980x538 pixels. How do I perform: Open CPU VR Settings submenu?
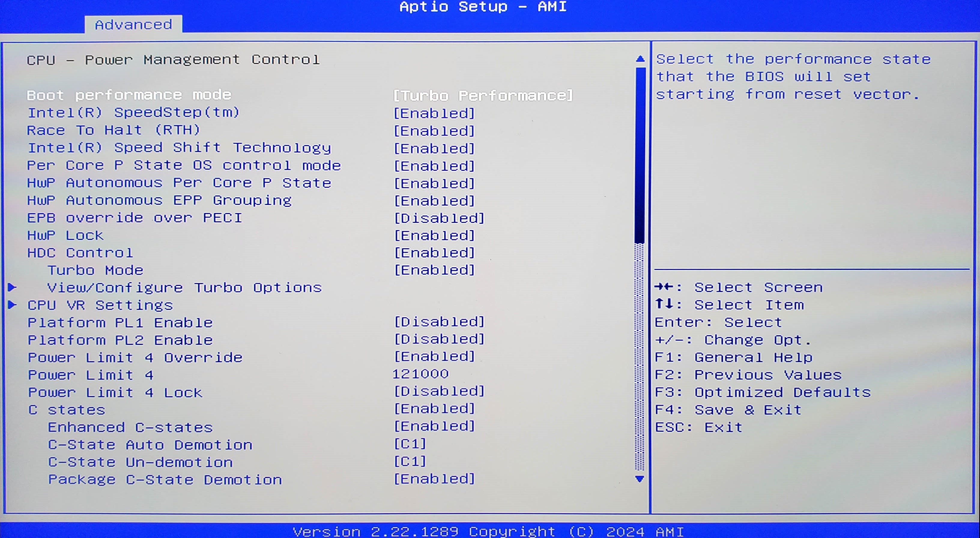pyautogui.click(x=100, y=305)
